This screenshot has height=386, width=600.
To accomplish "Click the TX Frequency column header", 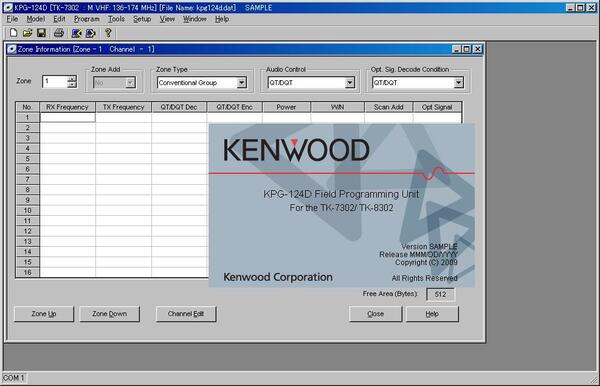I will (x=123, y=107).
